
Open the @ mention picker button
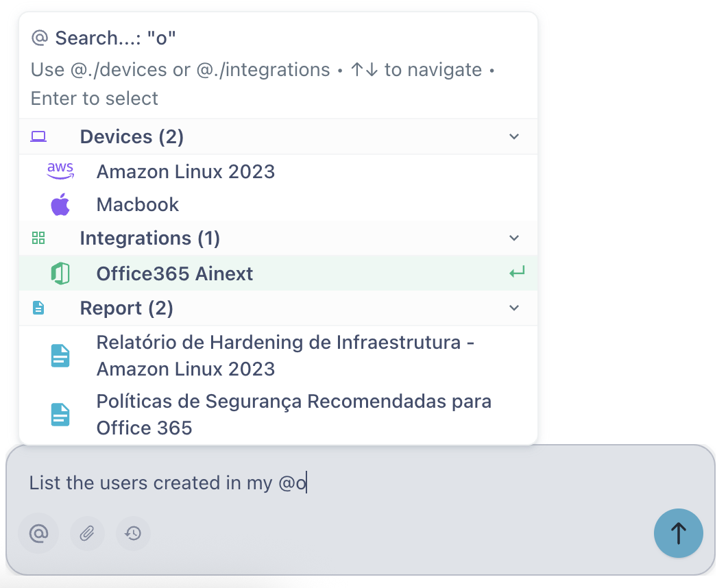point(38,533)
